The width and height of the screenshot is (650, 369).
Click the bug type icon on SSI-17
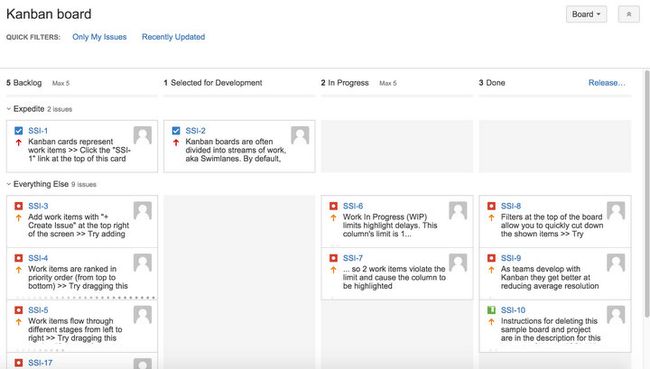pos(18,362)
